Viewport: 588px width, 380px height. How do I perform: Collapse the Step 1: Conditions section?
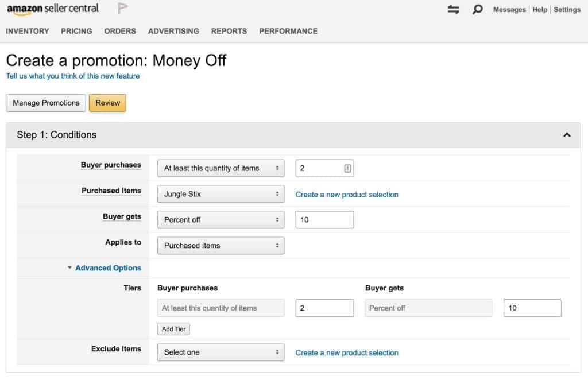567,134
